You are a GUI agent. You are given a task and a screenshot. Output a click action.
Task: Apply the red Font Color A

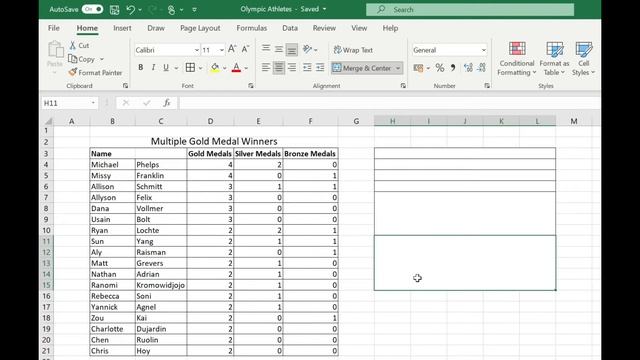click(236, 68)
